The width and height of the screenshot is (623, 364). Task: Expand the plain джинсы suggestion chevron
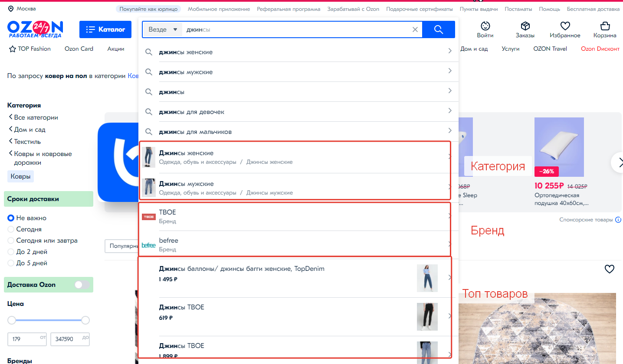click(x=450, y=91)
